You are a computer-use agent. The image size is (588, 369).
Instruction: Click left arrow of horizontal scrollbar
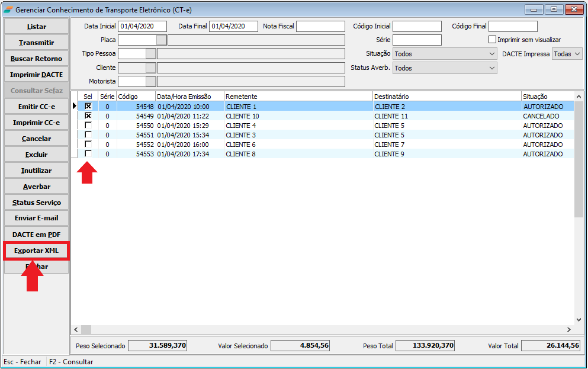pos(76,329)
